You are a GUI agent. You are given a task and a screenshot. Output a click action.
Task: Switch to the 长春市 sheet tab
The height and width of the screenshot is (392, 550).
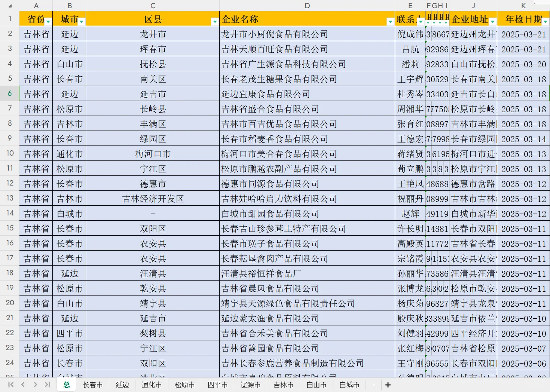click(x=92, y=385)
